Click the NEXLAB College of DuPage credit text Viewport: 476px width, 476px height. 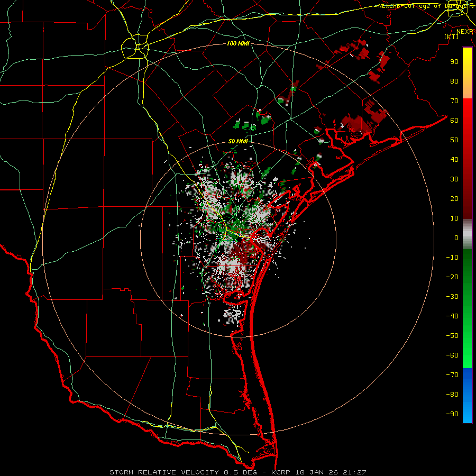point(425,6)
